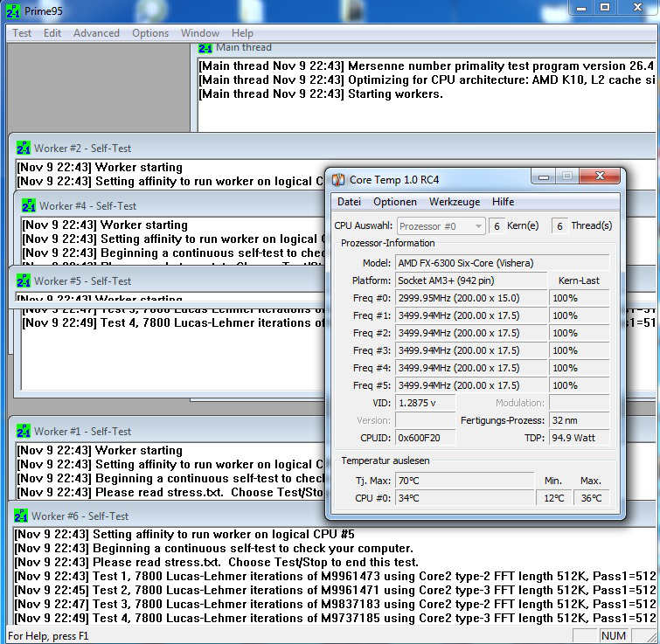Screen dimensions: 660x644
Task: Click Worker #6 Test 4 M9737185 log line
Action: [x=336, y=619]
